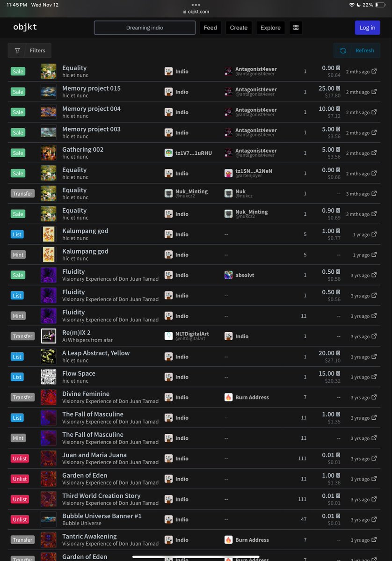Viewport: 392px width, 561px height.
Task: Click tz1V7...1uRHU avatar icon
Action: pos(168,153)
